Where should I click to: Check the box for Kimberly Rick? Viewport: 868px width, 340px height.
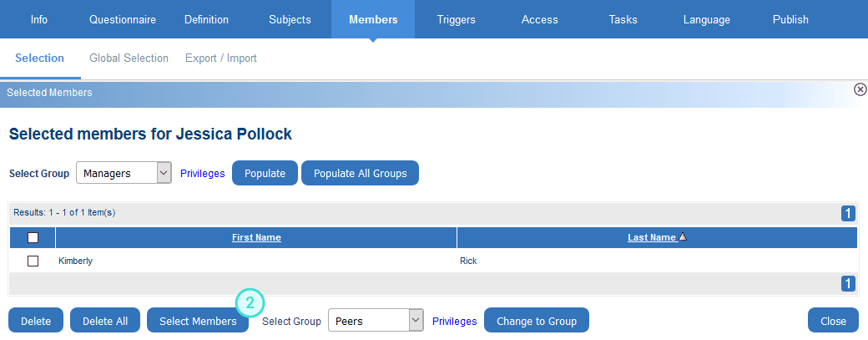pyautogui.click(x=33, y=261)
